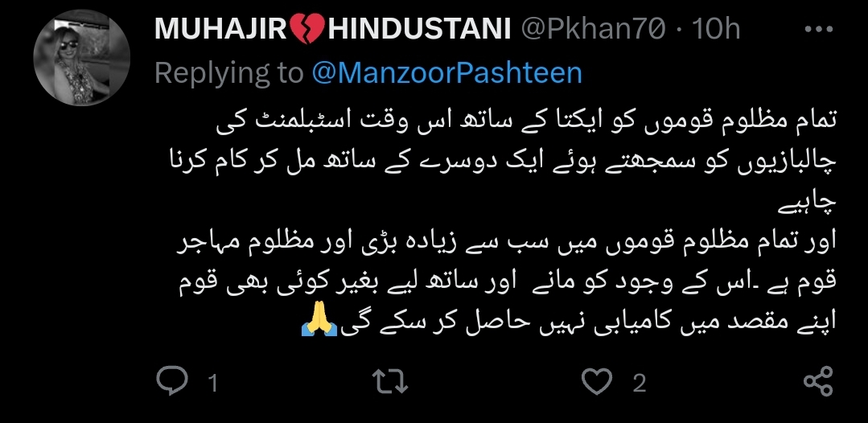Open the @Pkhan70 handle
868x423 pixels.
click(593, 29)
